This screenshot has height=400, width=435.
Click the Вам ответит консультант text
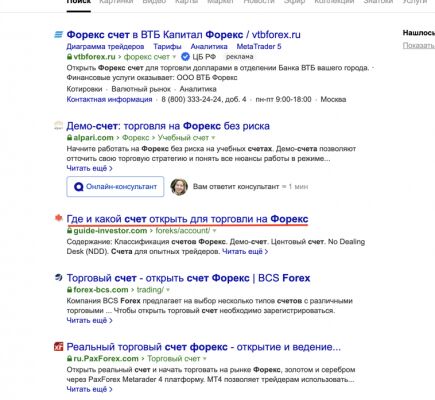[x=236, y=187]
